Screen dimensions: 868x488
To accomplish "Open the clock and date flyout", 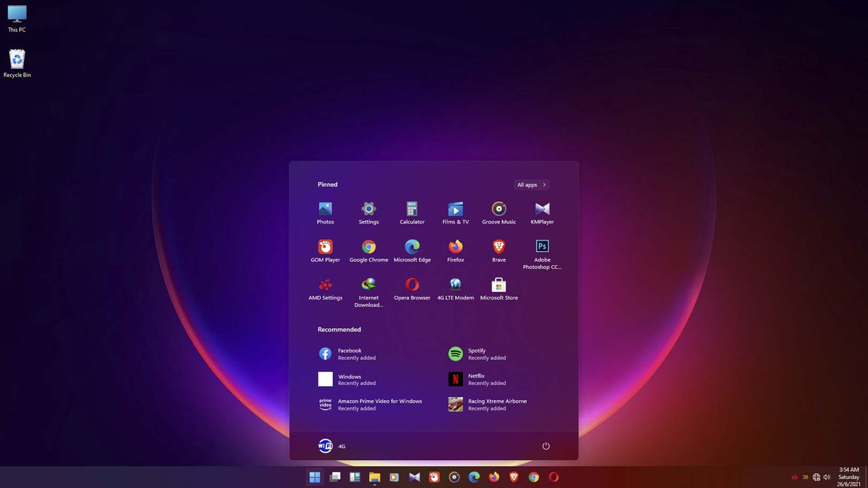I will click(849, 477).
